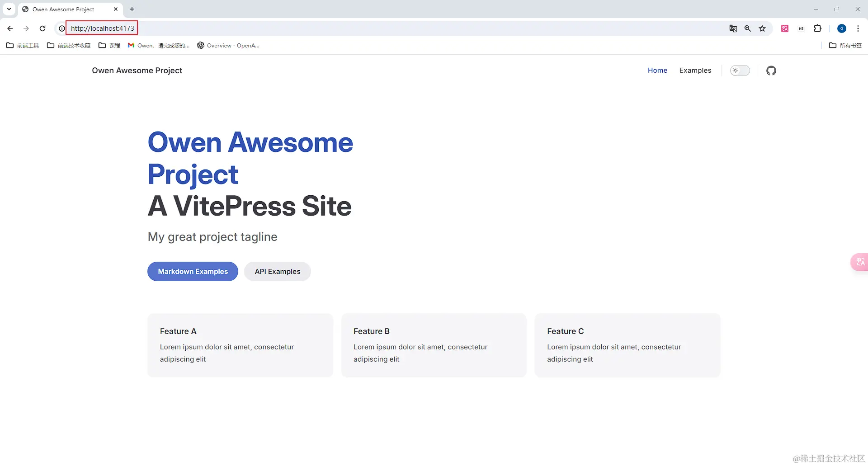Open a new tab with plus button
868x466 pixels.
pos(132,9)
